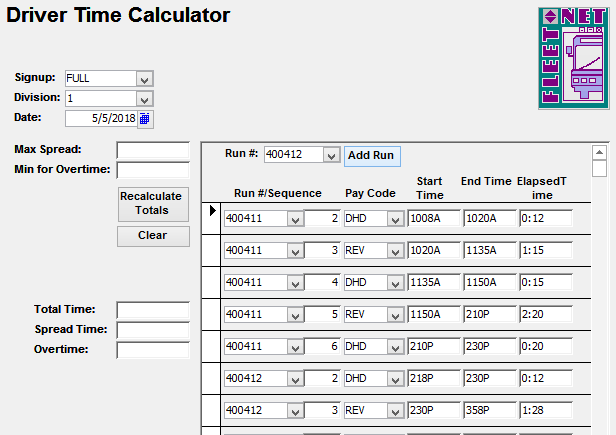The width and height of the screenshot is (616, 435).
Task: Click the scrollbar up arrow in run list
Action: (599, 153)
